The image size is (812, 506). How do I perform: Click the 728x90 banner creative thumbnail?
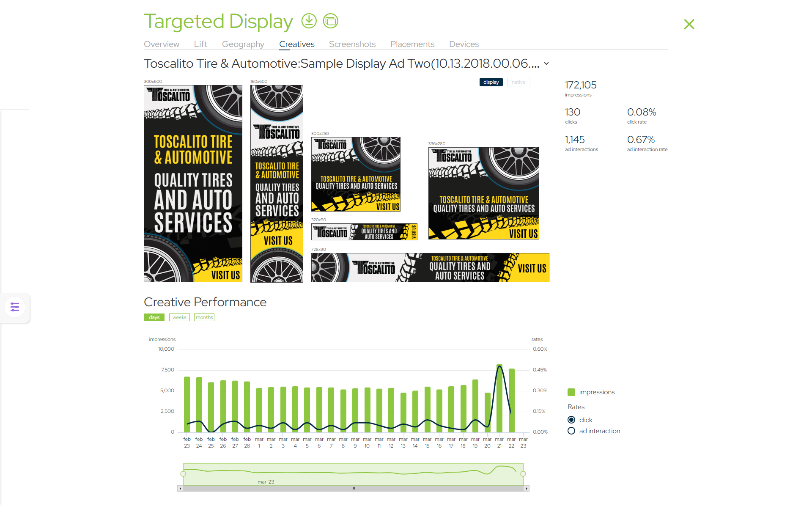(x=430, y=268)
